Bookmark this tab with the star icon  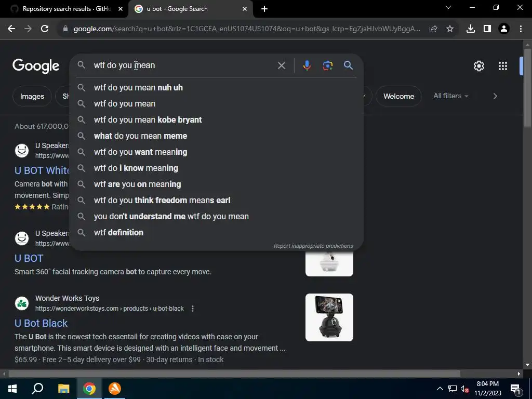pos(449,29)
